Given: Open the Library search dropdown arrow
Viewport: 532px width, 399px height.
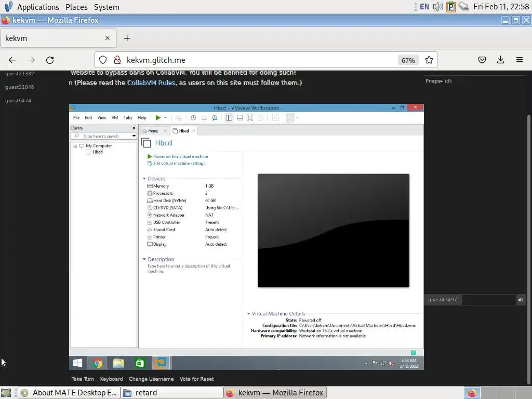Looking at the screenshot, I should click(x=134, y=136).
